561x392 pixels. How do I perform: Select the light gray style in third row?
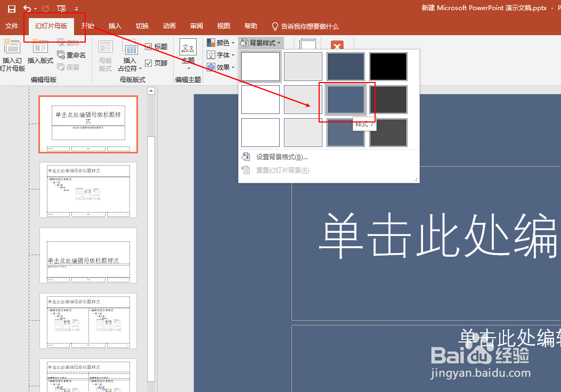[x=303, y=133]
